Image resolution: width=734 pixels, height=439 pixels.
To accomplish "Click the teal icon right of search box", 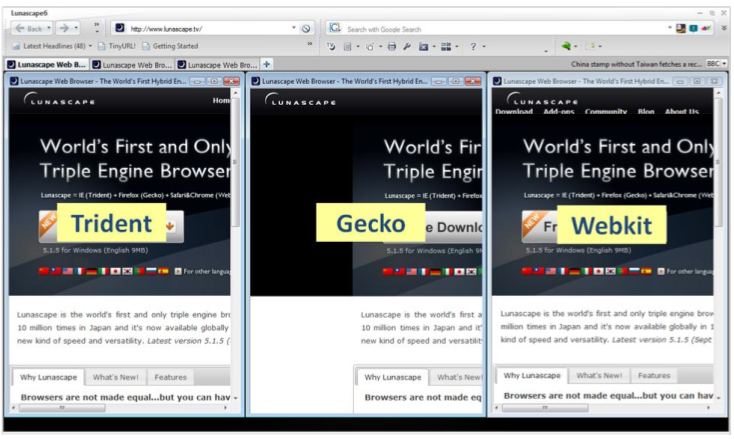I will coord(694,29).
